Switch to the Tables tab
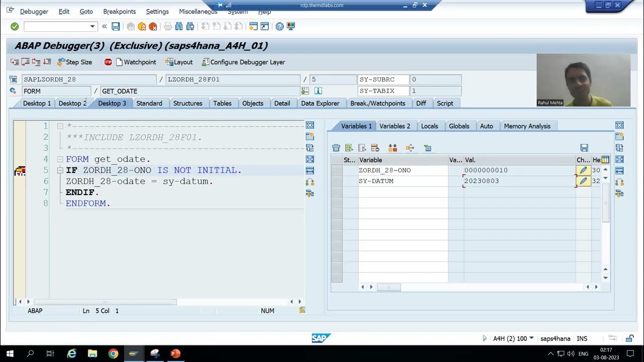 pyautogui.click(x=222, y=103)
